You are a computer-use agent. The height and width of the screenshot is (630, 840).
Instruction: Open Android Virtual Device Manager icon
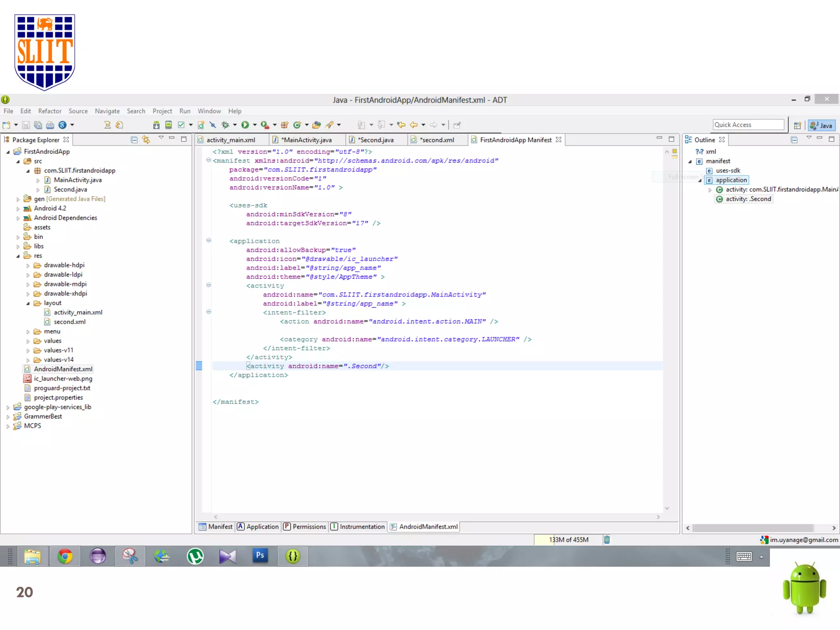(168, 125)
